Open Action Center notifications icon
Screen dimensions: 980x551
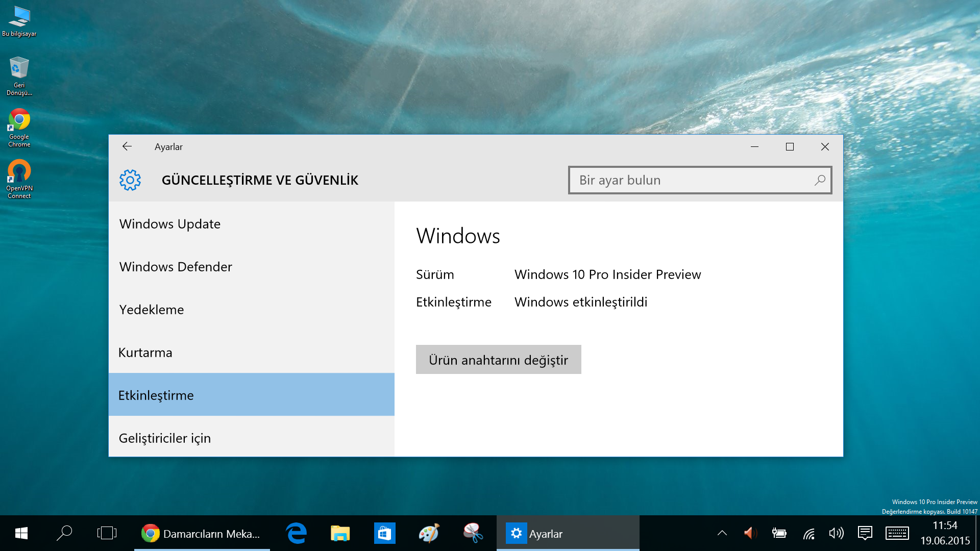865,533
